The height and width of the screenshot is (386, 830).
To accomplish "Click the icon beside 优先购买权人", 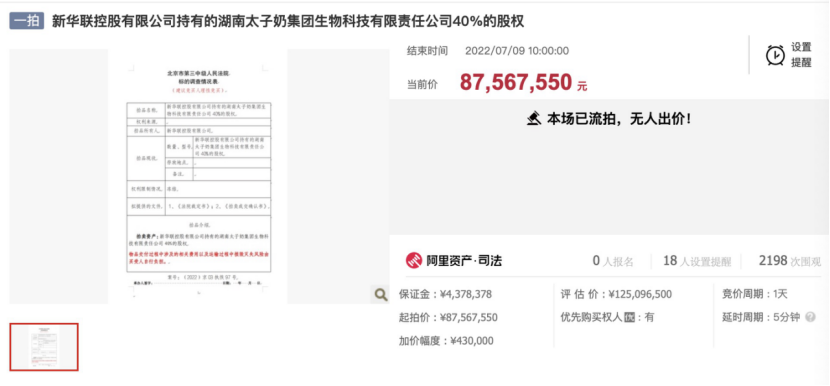I will [629, 317].
